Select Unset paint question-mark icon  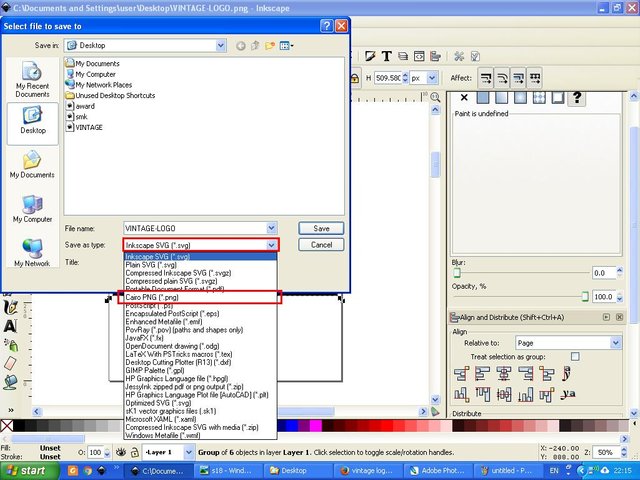[577, 98]
